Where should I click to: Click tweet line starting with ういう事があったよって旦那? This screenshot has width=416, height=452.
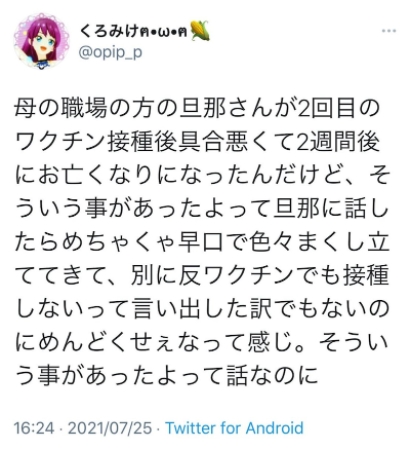click(202, 209)
